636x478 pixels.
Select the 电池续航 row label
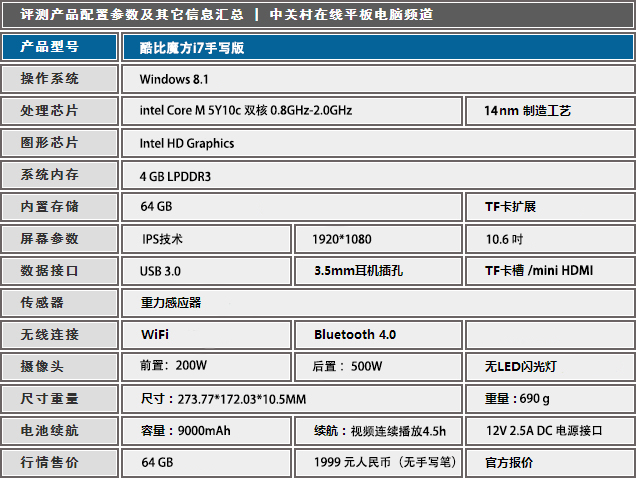tap(60, 431)
